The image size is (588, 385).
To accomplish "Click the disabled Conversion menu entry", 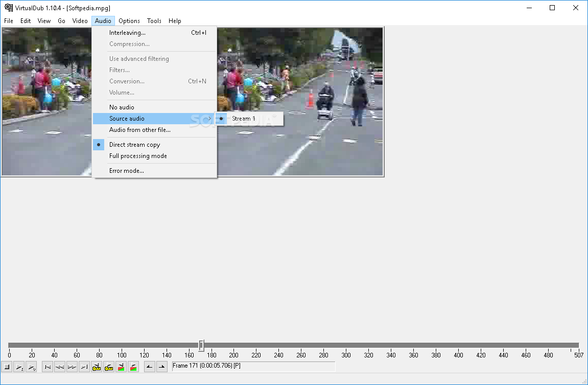I will pos(154,81).
